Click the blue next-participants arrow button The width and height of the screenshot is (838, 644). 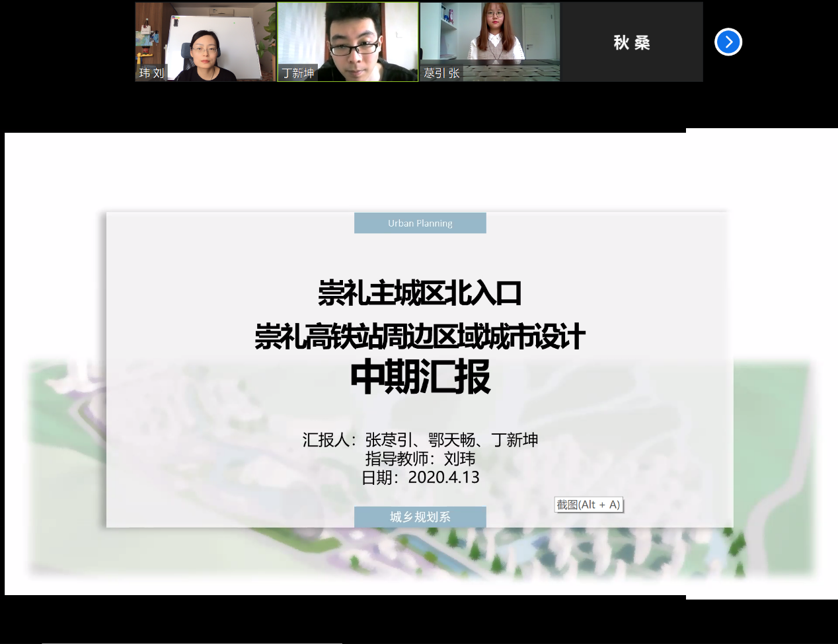[728, 42]
